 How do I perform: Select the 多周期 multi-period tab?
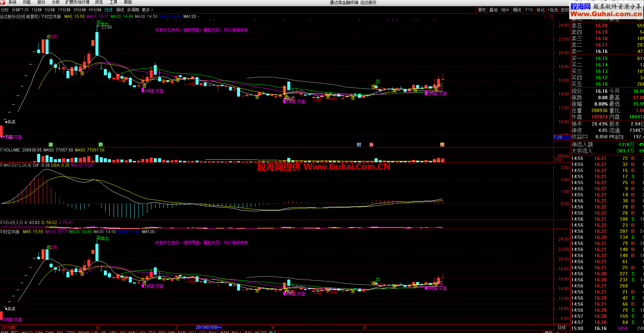(x=133, y=10)
